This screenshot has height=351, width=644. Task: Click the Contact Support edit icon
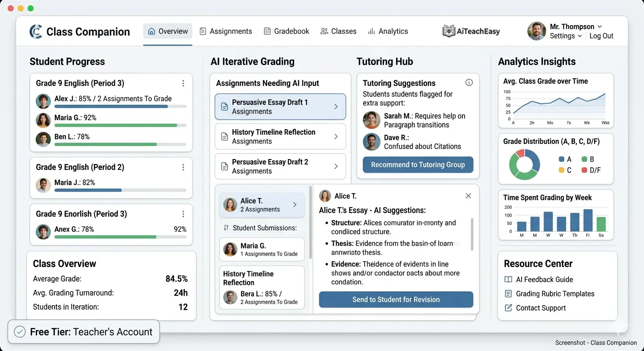point(508,308)
